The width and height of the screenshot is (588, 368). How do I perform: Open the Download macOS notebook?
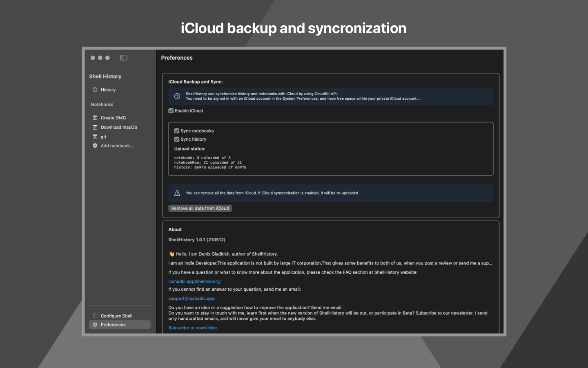tap(120, 127)
